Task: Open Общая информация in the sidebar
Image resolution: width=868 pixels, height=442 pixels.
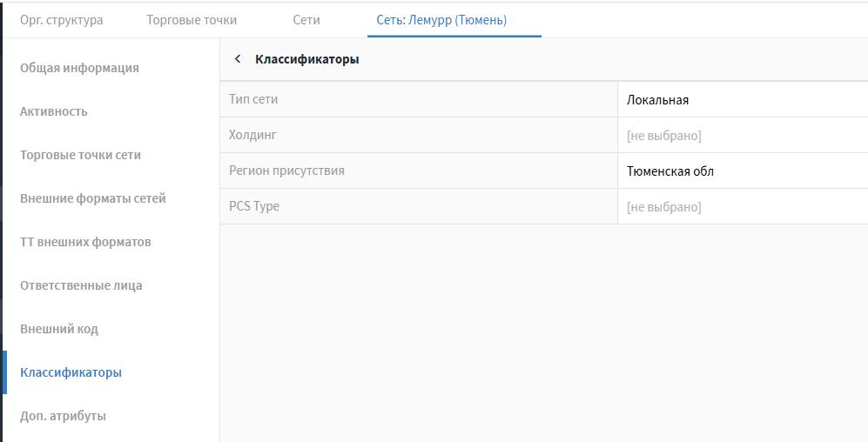Action: point(79,68)
